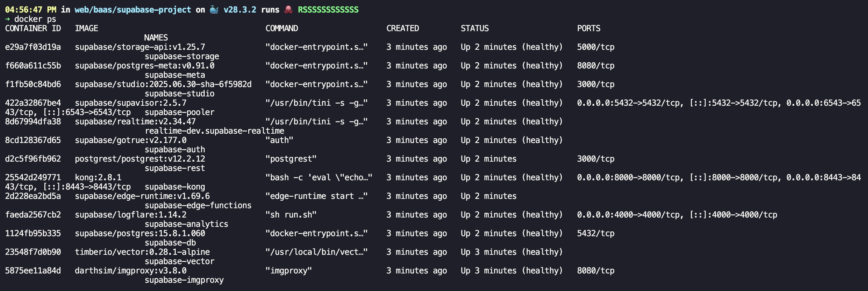
Task: Click the timberio/vector:0.28.1-alpine image
Action: tap(142, 252)
